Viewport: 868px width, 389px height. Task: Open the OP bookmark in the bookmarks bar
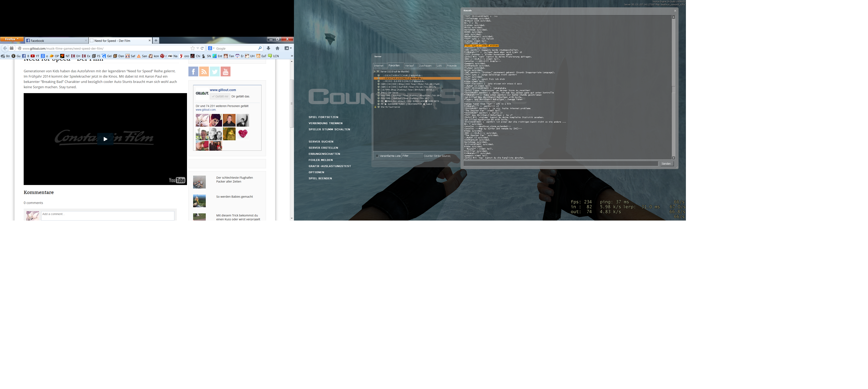click(54, 56)
